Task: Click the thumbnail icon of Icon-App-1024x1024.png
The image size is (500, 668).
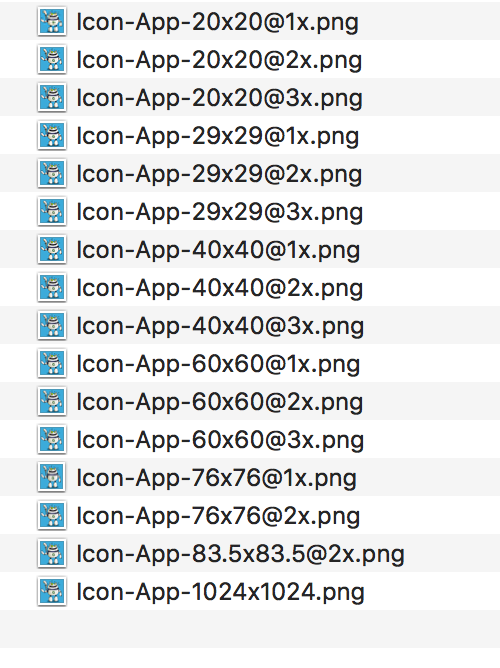Action: [52, 591]
